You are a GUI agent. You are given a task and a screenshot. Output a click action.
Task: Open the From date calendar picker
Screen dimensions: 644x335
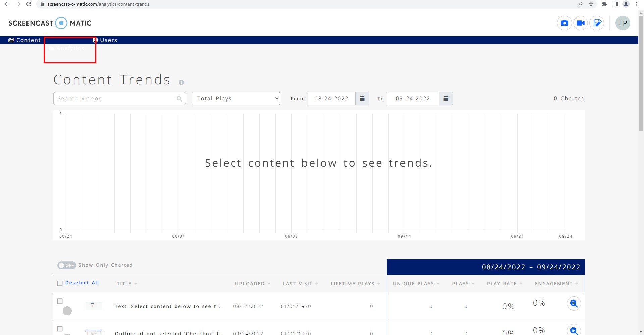(362, 98)
